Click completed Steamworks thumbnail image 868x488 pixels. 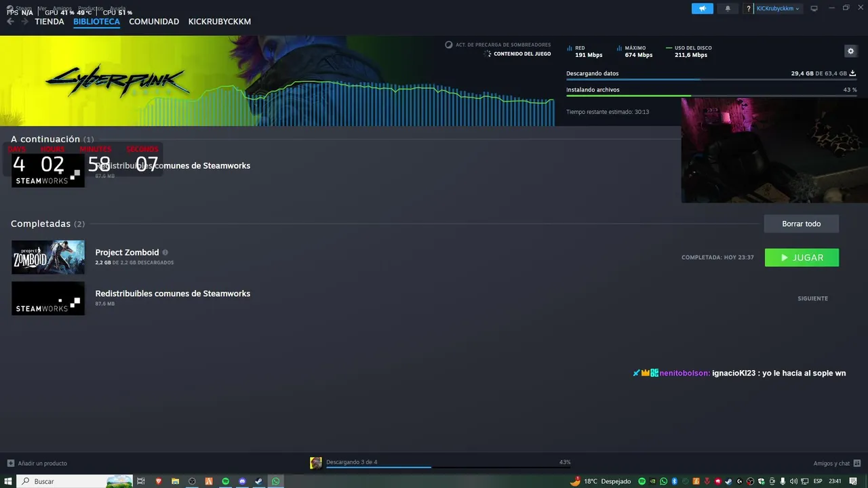48,298
